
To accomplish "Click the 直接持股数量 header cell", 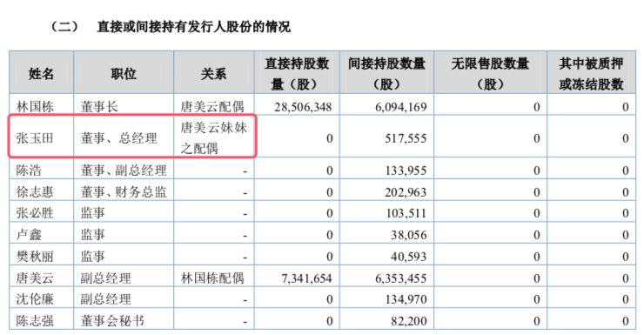I will click(297, 73).
